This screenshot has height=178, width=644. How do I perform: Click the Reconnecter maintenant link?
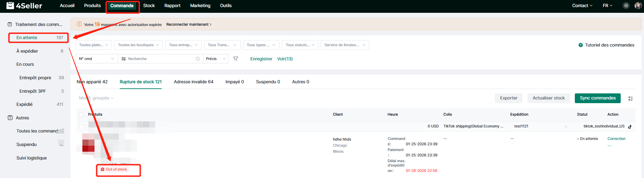(189, 24)
